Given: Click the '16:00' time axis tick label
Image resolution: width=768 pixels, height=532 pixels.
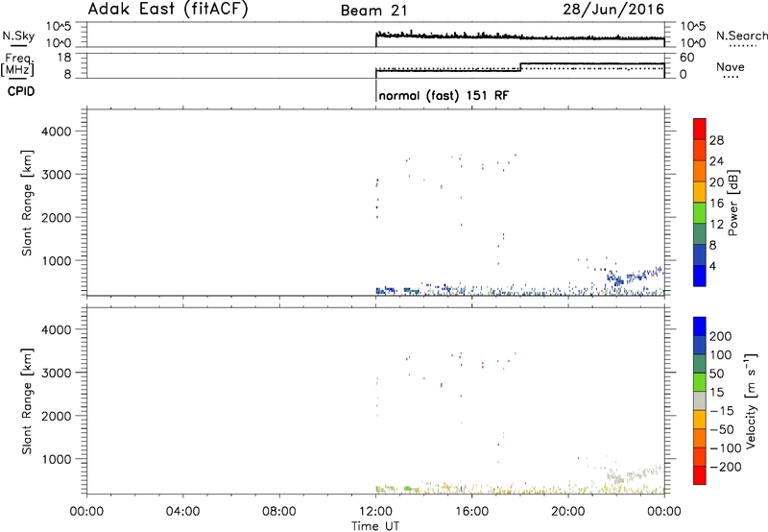Looking at the screenshot, I should 471,512.
